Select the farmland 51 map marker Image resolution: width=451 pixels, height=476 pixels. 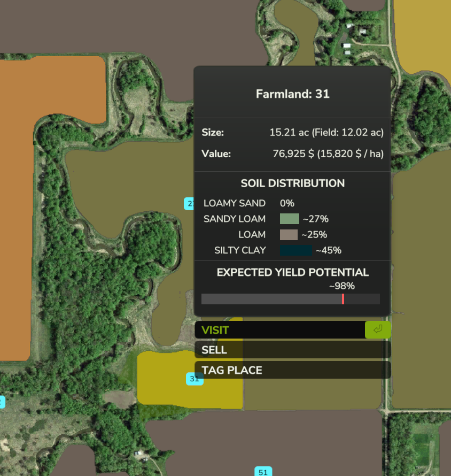[x=262, y=472]
